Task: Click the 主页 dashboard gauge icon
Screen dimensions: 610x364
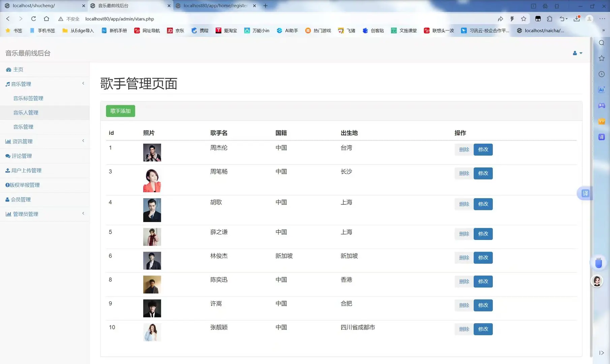Action: pos(9,69)
